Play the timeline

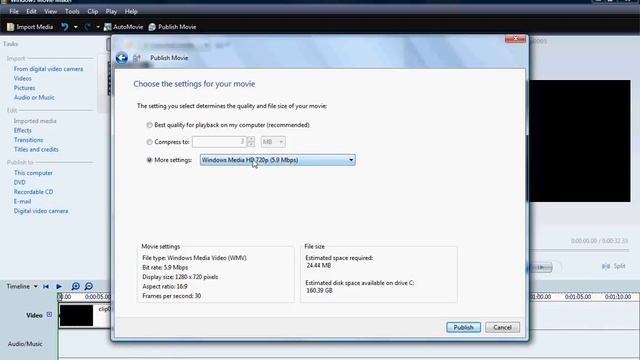pyautogui.click(x=59, y=287)
